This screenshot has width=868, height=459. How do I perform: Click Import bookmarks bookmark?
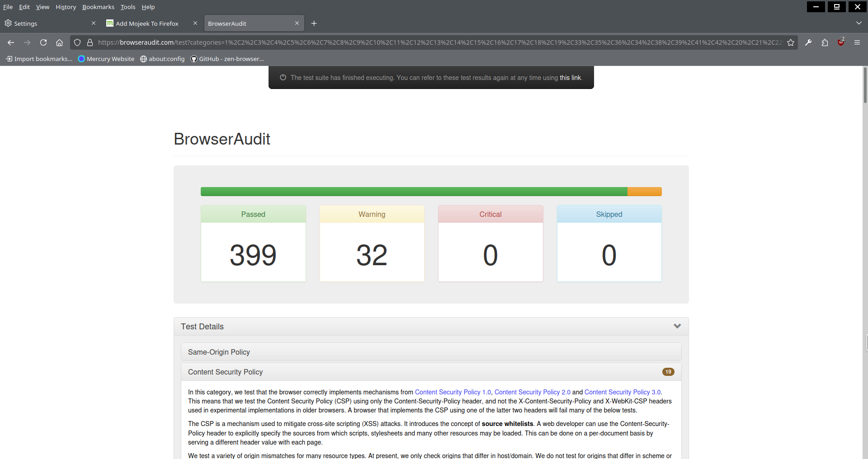pos(39,59)
